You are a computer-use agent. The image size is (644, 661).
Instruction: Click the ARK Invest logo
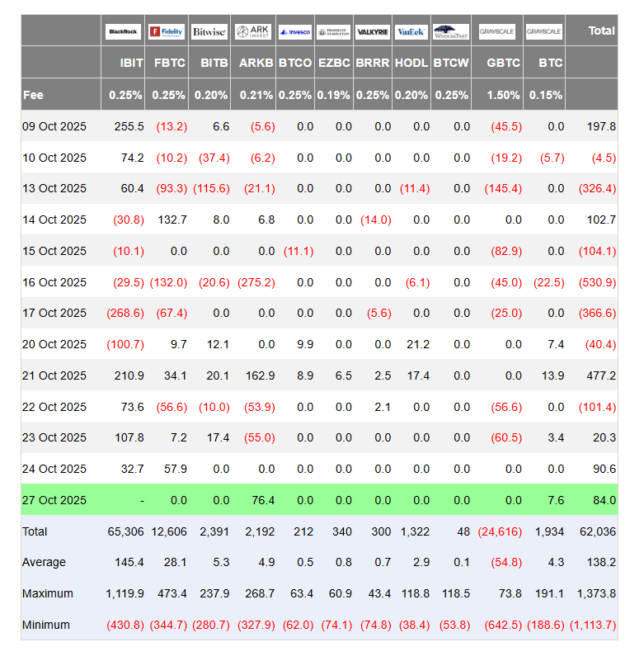[x=253, y=31]
